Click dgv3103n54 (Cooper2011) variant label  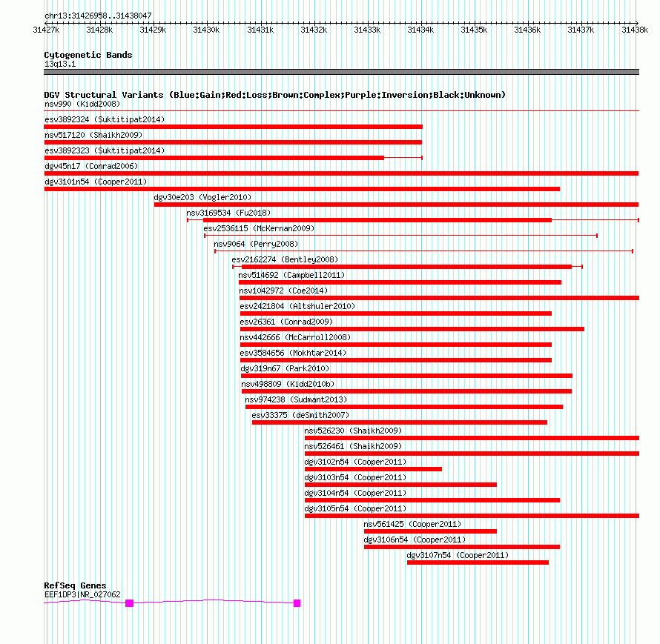355,477
